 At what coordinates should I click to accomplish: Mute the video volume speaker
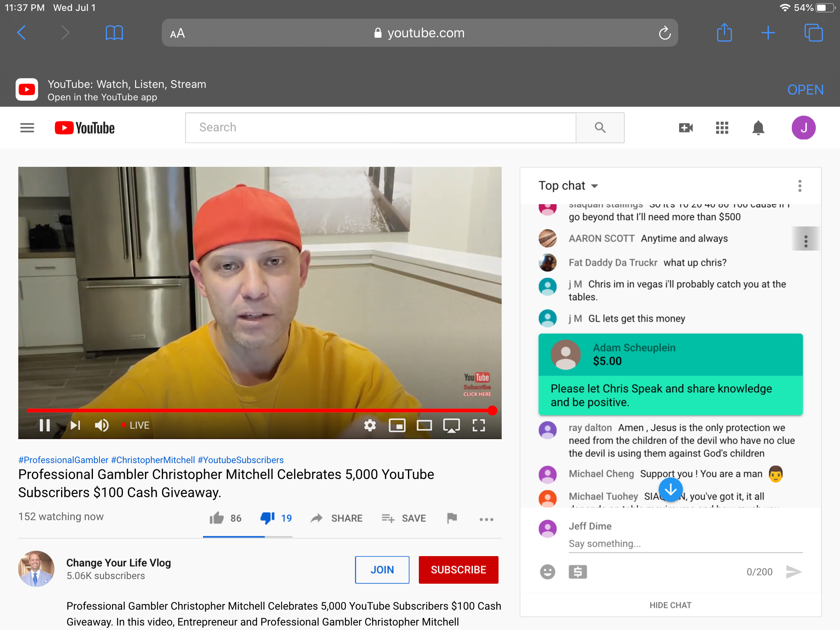[102, 425]
